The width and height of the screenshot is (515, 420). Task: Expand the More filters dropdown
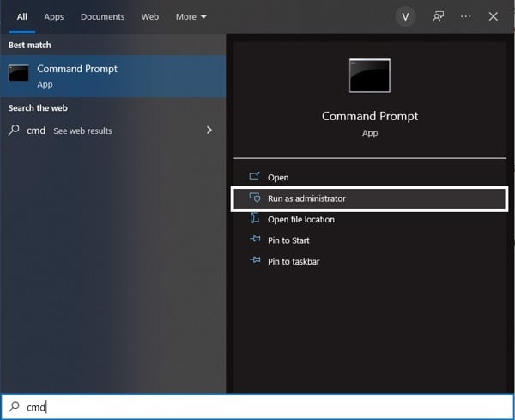point(191,17)
